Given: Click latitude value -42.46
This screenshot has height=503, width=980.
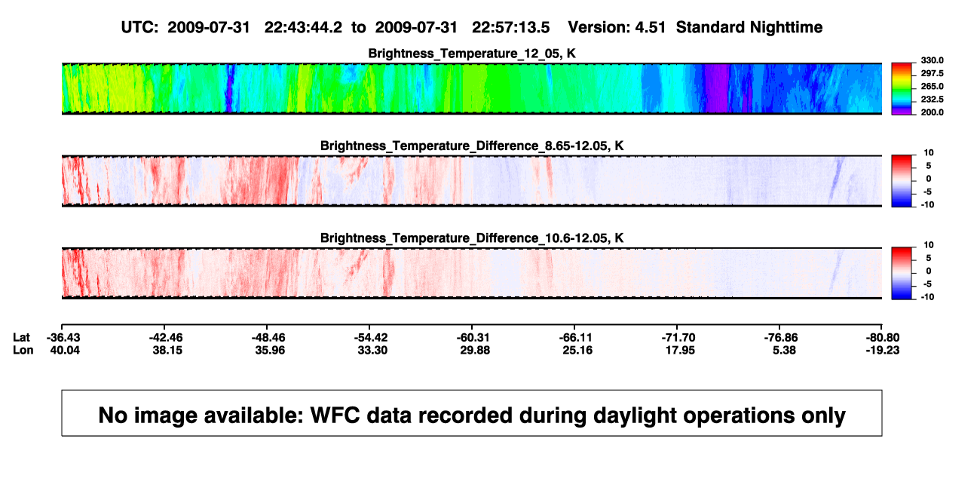Looking at the screenshot, I should click(x=167, y=337).
